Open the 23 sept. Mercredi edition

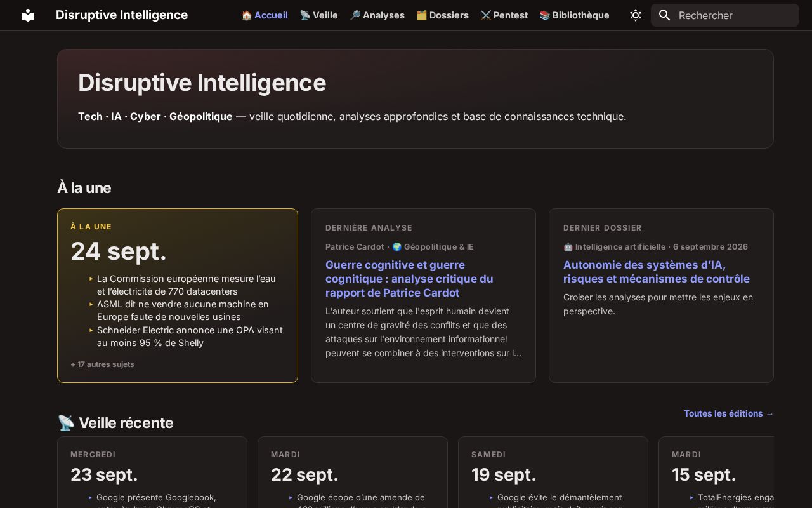(152, 472)
